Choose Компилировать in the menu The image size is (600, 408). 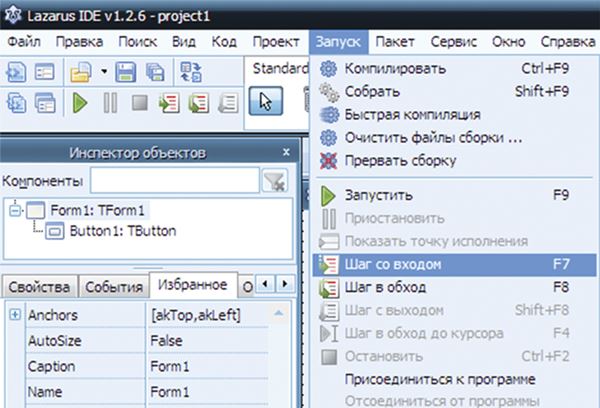tap(454, 69)
